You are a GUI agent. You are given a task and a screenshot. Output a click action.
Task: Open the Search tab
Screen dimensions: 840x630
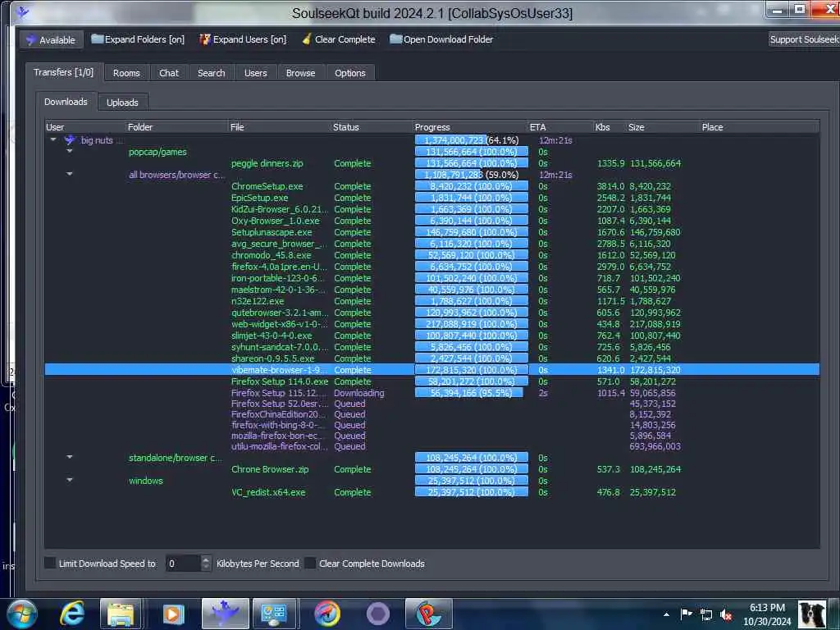(211, 73)
